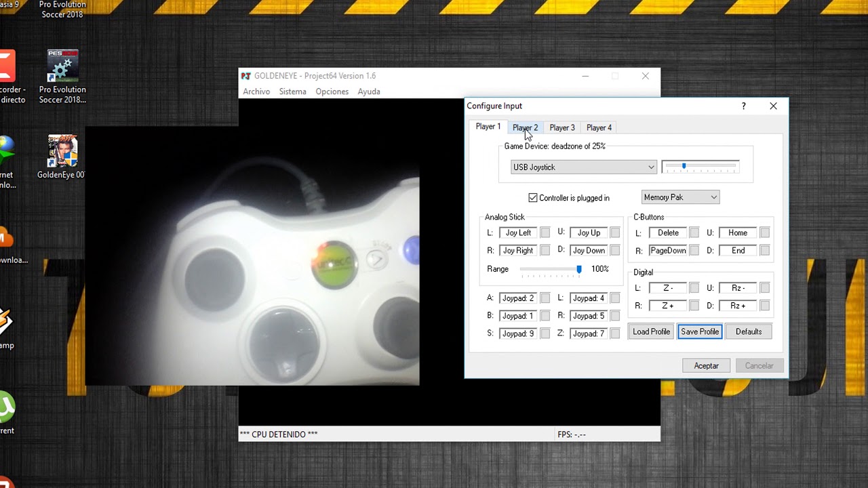Click the small box next to Digital Z +
Viewport: 868px width, 488px height.
[694, 306]
